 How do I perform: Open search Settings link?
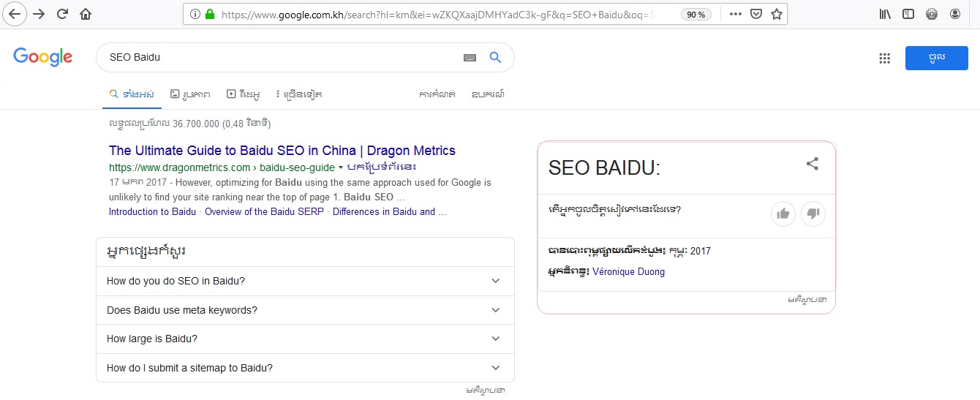437,94
